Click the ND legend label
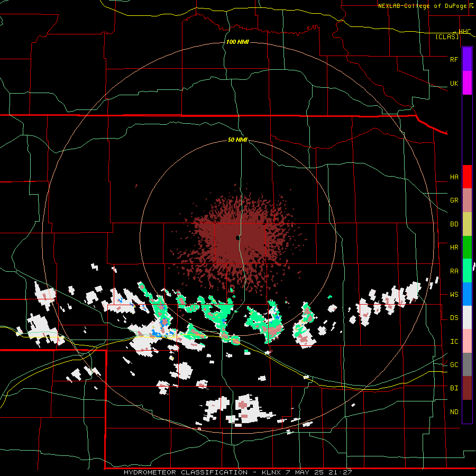The height and width of the screenshot is (476, 476). coord(454,411)
